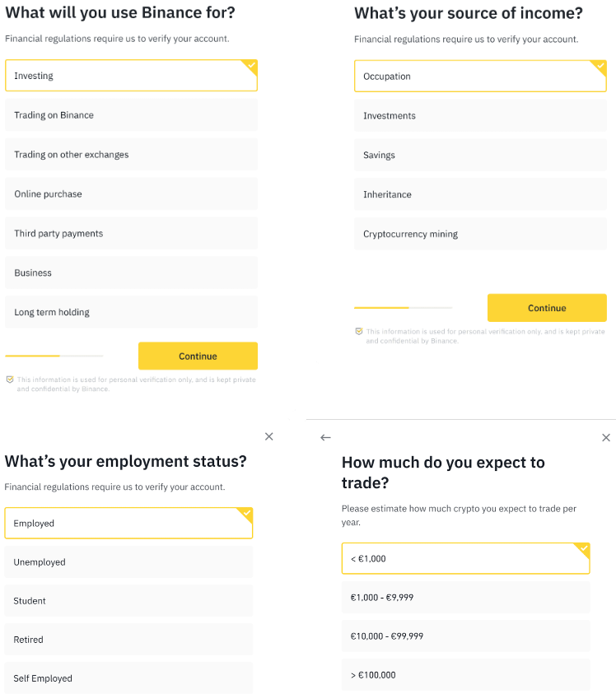Click the progress bar on the Binance usage form
616x694 pixels.
[54, 356]
